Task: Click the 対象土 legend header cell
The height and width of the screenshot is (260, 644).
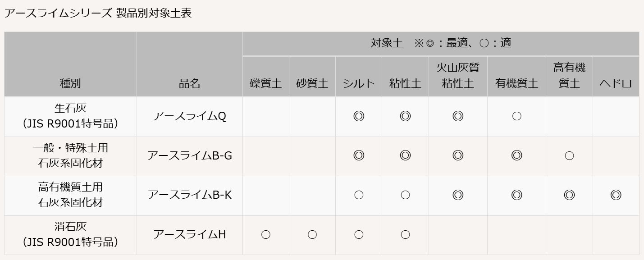Action: [x=441, y=44]
